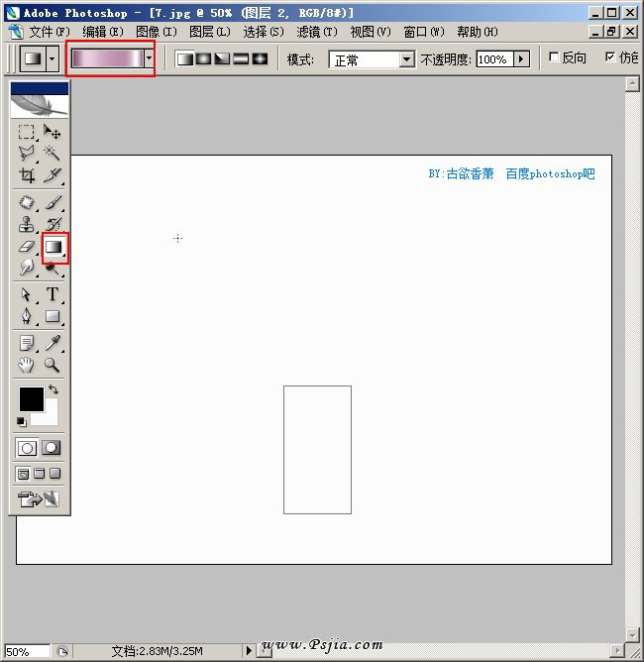The width and height of the screenshot is (644, 662).
Task: Choose Reflected Gradient style
Action: [x=241, y=59]
